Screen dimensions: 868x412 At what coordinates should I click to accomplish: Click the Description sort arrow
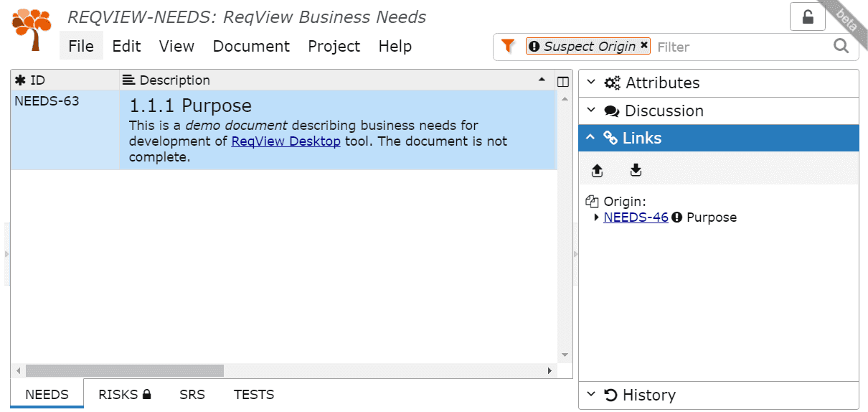click(x=542, y=78)
